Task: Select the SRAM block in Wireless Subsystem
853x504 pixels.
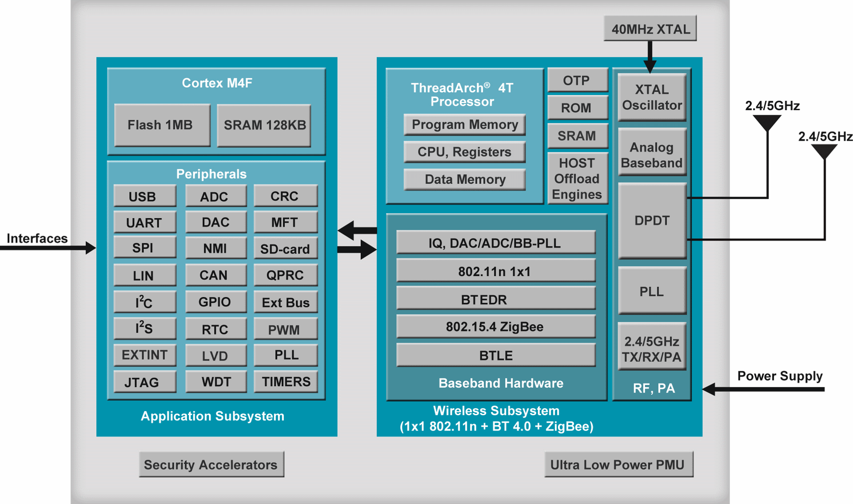Action: [x=578, y=136]
